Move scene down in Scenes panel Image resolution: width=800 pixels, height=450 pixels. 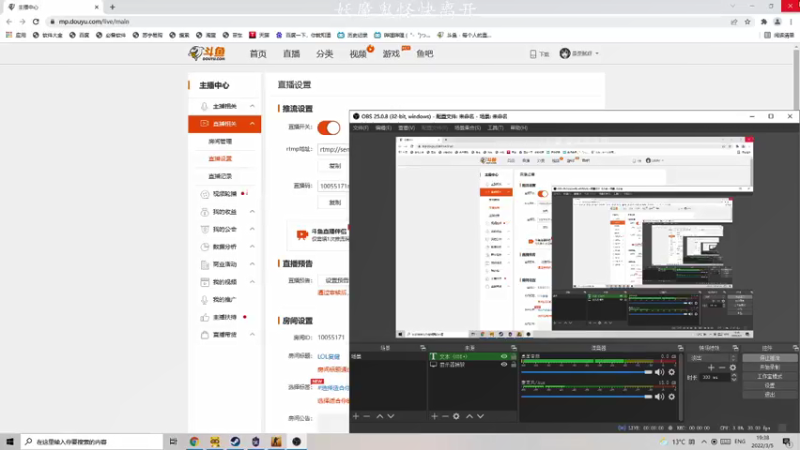tap(391, 416)
